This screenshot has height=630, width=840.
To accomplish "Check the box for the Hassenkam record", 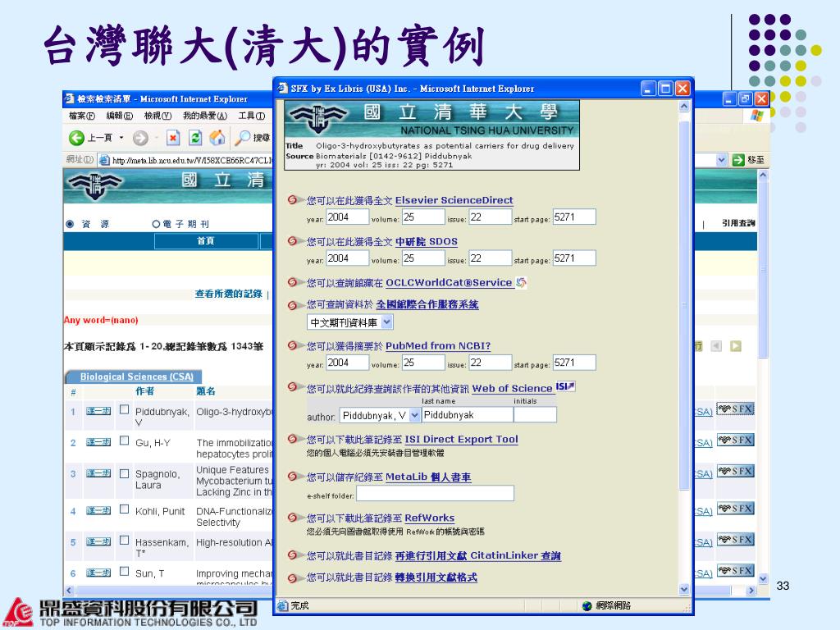I will (125, 540).
